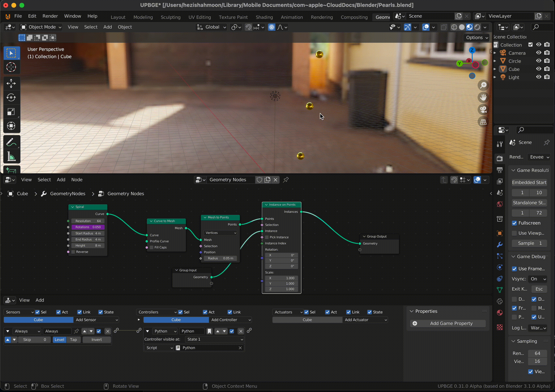Uncheck the Fullscreen checkbox
Screen dimensions: 555x392
(514, 223)
